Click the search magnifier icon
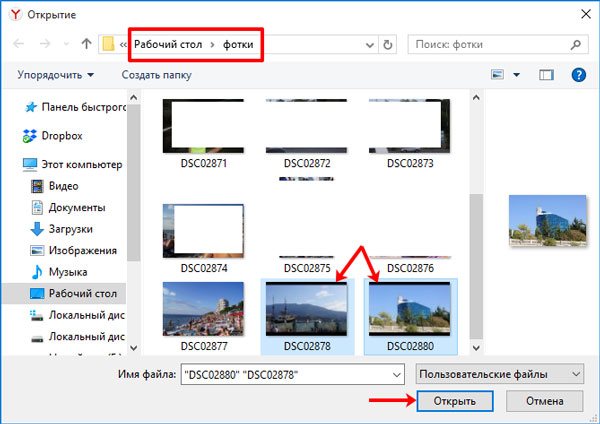 (x=576, y=45)
